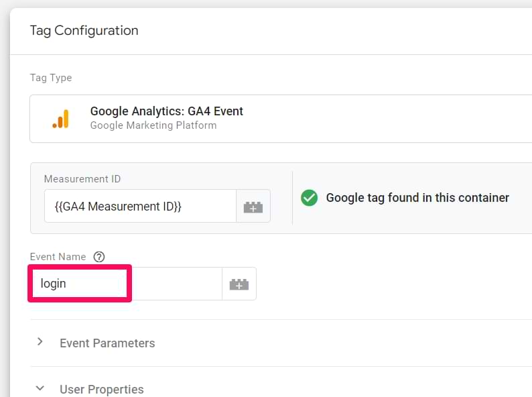Select the Google Analytics: GA4 Event title
532x397 pixels.
(167, 111)
